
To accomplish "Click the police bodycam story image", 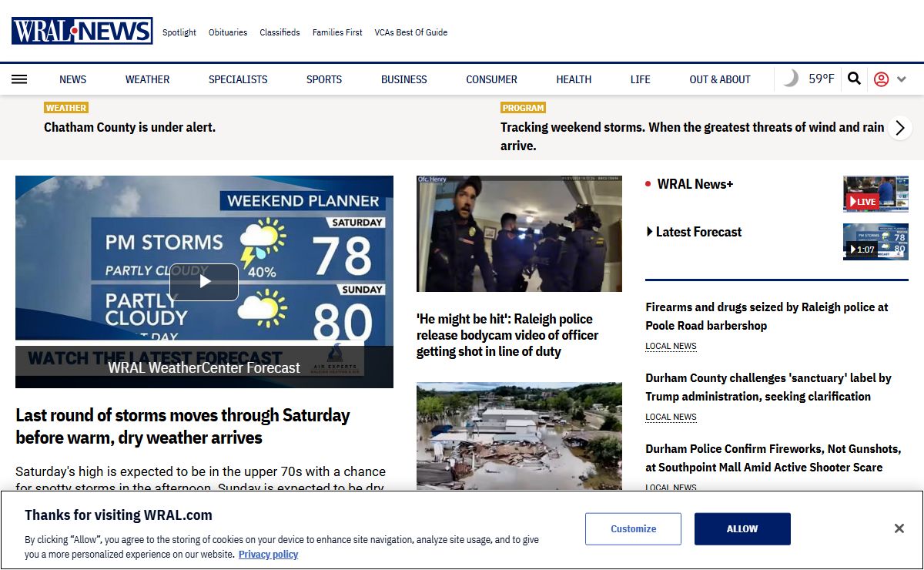I will point(519,234).
